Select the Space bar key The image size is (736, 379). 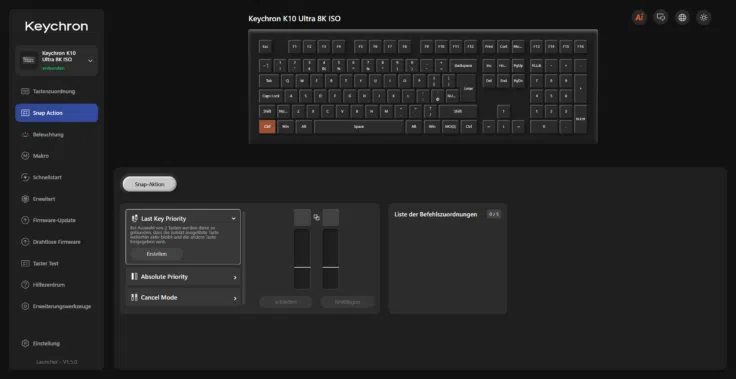point(359,127)
